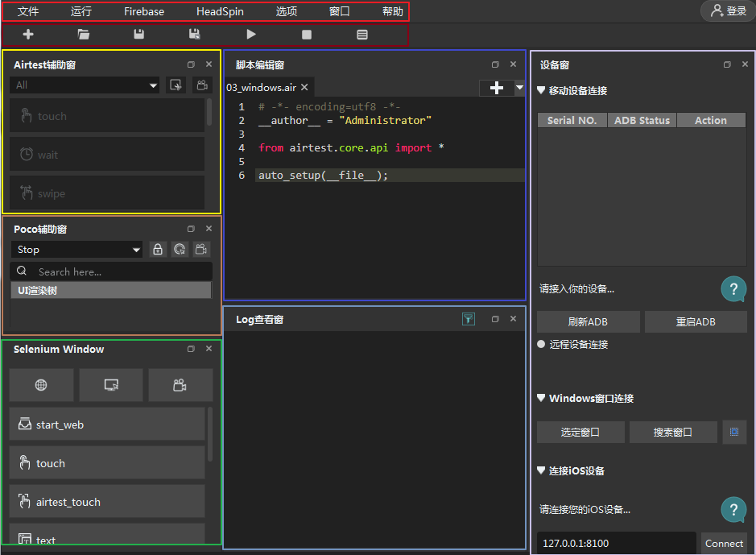Screen dimensions: 756x555
Task: Open the HeadSpin menu
Action: (220, 11)
